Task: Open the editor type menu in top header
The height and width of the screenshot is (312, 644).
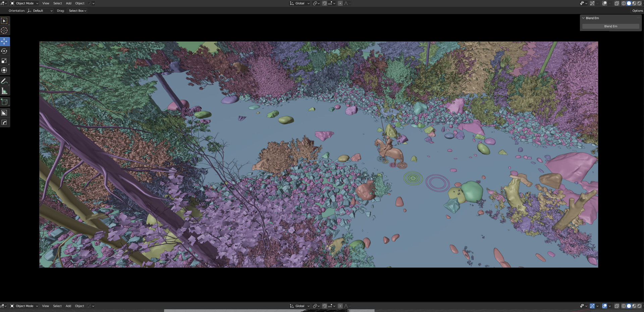Action: (x=4, y=3)
